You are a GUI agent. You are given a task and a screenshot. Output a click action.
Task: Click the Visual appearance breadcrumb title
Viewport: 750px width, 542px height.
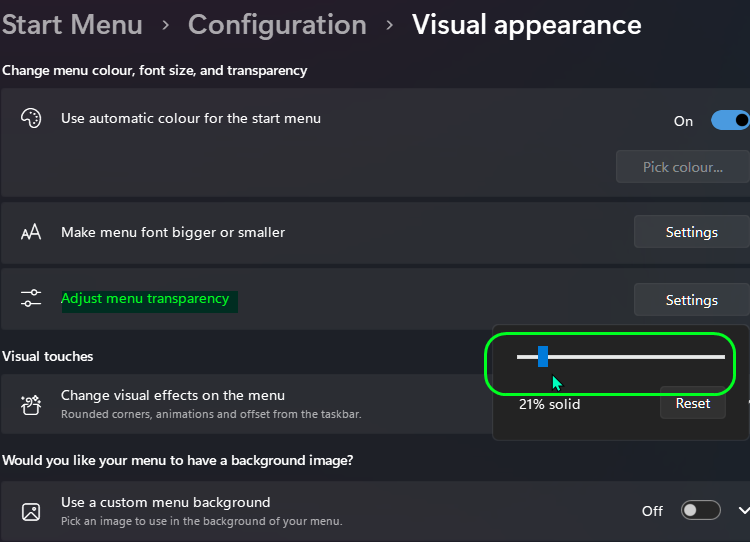click(x=527, y=25)
